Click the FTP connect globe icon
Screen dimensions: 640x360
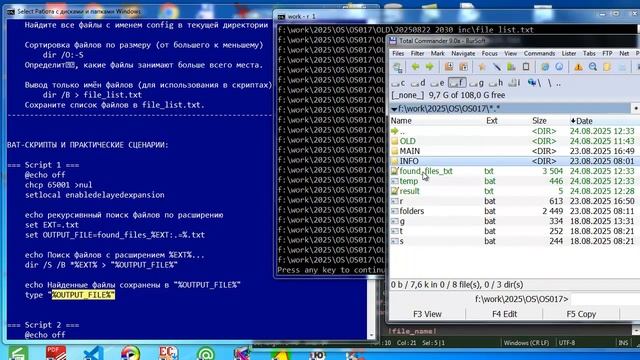(x=544, y=67)
